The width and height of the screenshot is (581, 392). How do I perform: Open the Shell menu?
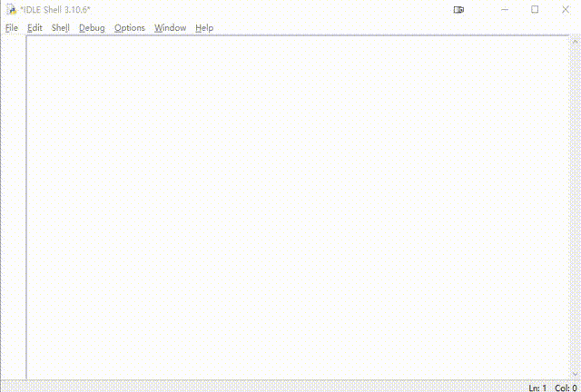[61, 28]
